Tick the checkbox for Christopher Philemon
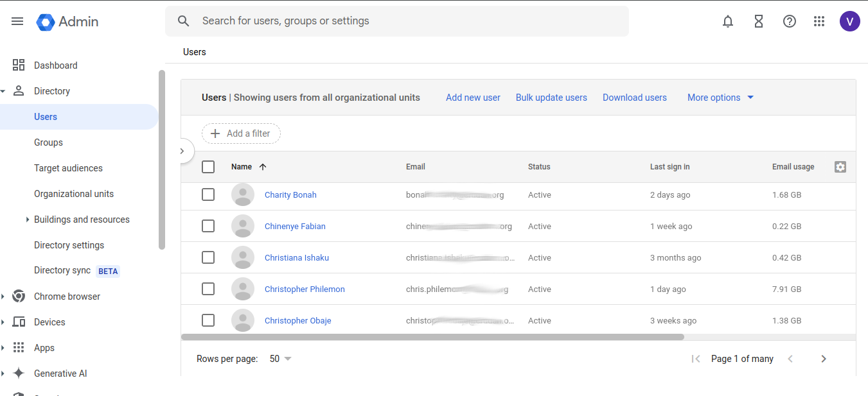 click(208, 289)
